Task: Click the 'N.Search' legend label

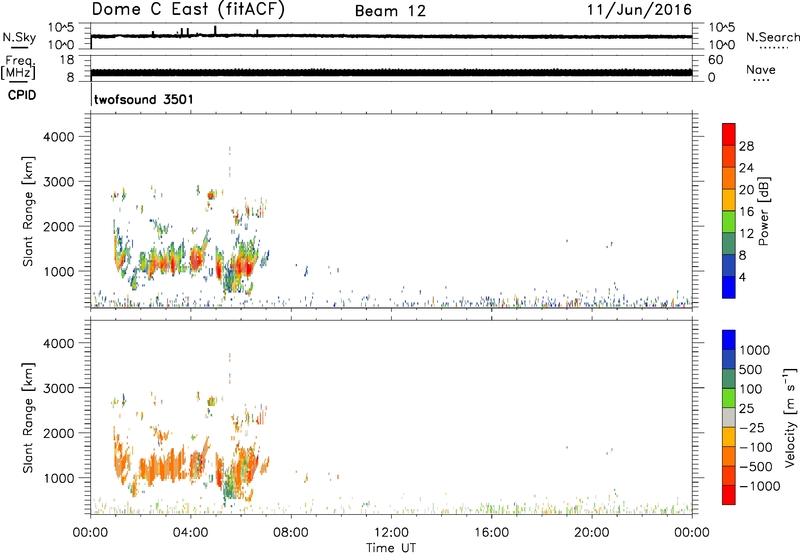Action: 772,37
